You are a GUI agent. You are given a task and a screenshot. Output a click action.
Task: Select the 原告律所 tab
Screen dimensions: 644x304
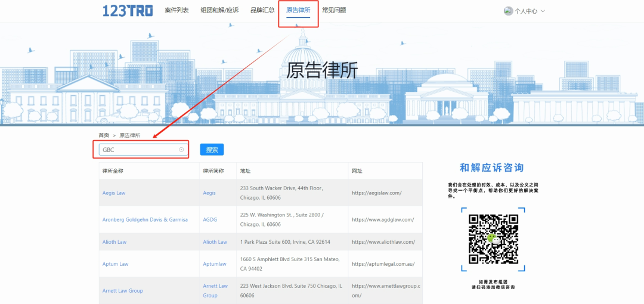(298, 10)
